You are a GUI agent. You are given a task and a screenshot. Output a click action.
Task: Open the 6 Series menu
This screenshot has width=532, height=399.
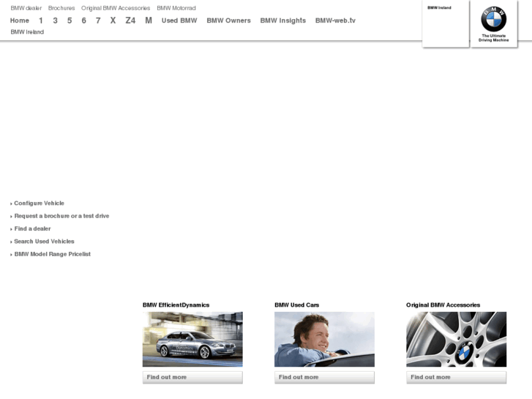click(x=84, y=20)
